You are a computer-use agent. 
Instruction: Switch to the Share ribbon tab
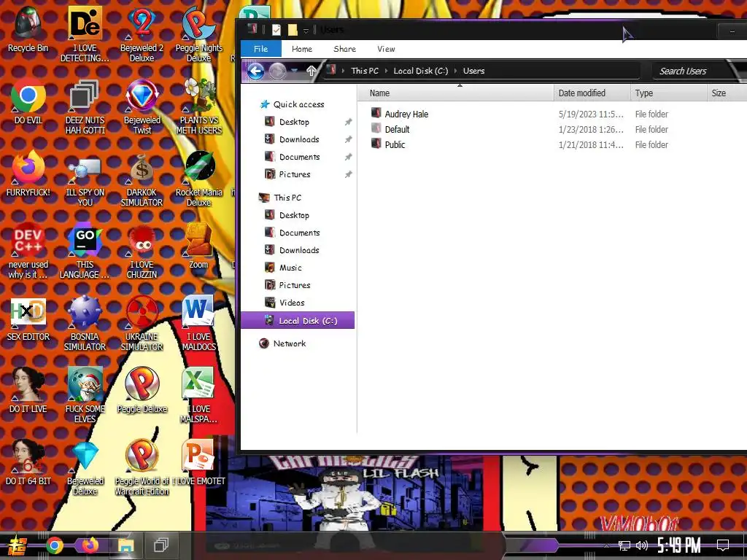(x=344, y=49)
